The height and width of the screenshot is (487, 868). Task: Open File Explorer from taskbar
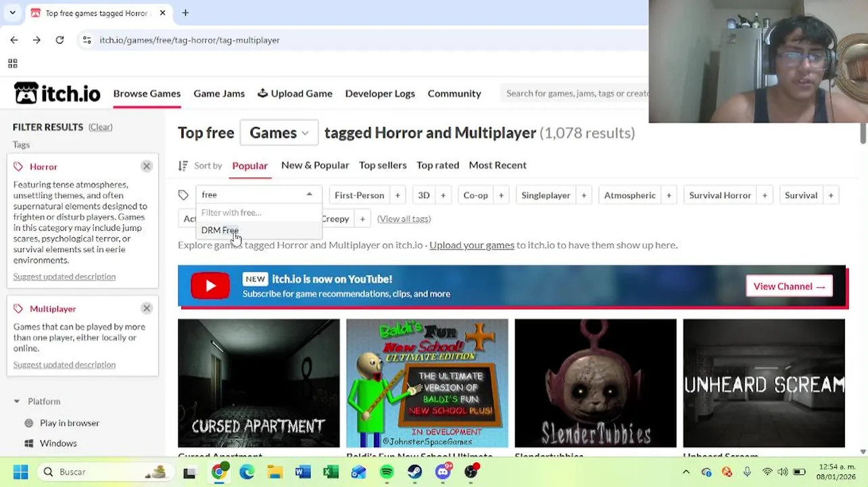pyautogui.click(x=274, y=471)
